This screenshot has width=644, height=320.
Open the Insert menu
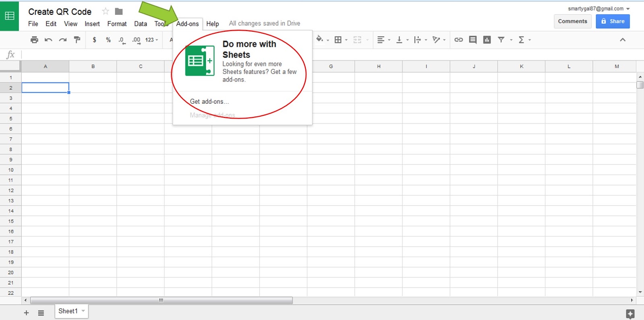coord(92,24)
